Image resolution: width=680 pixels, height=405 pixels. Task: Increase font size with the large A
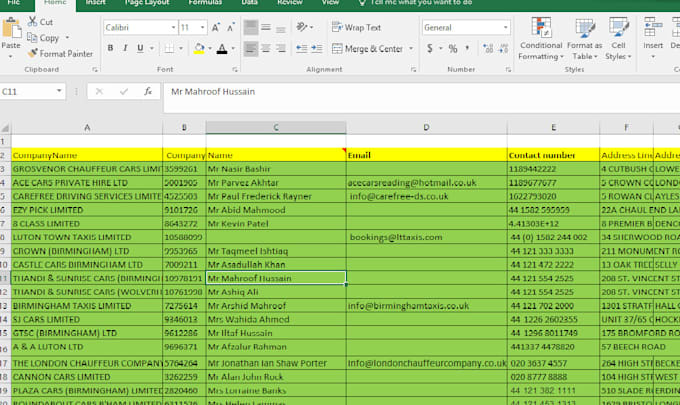pos(216,28)
